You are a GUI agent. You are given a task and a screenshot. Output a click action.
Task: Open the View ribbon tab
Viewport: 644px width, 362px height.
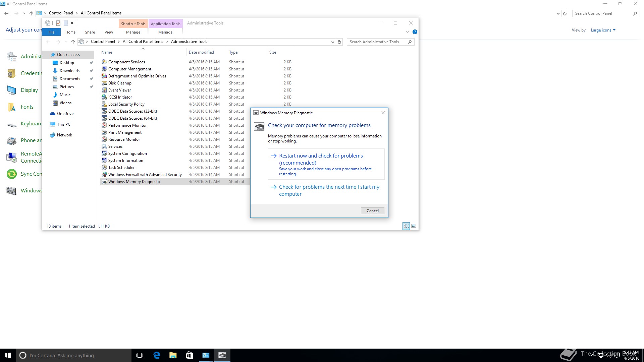click(109, 32)
